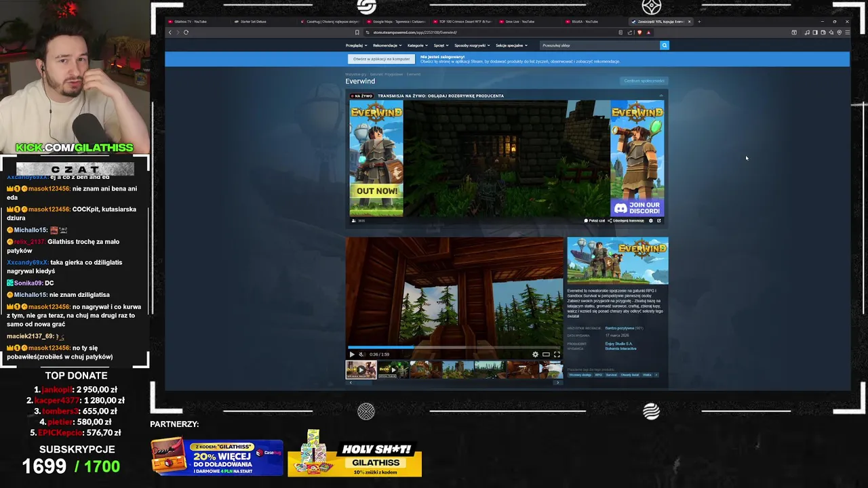Click the Walka tag
Viewport: 868px width, 488px height.
pyautogui.click(x=647, y=375)
